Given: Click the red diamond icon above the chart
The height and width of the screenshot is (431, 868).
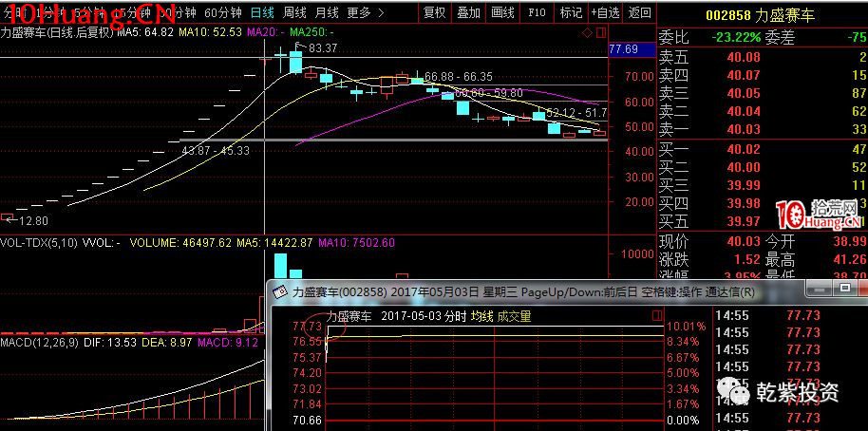Looking at the screenshot, I should 587,33.
